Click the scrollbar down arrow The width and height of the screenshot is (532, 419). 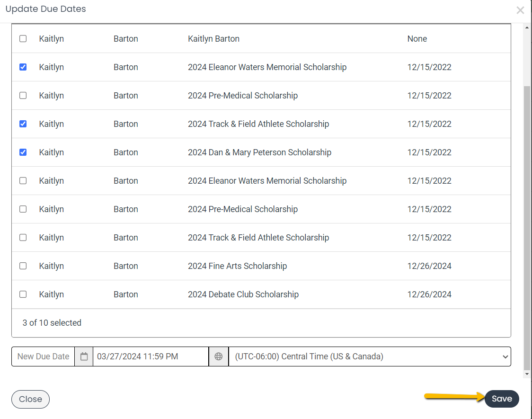click(x=527, y=374)
